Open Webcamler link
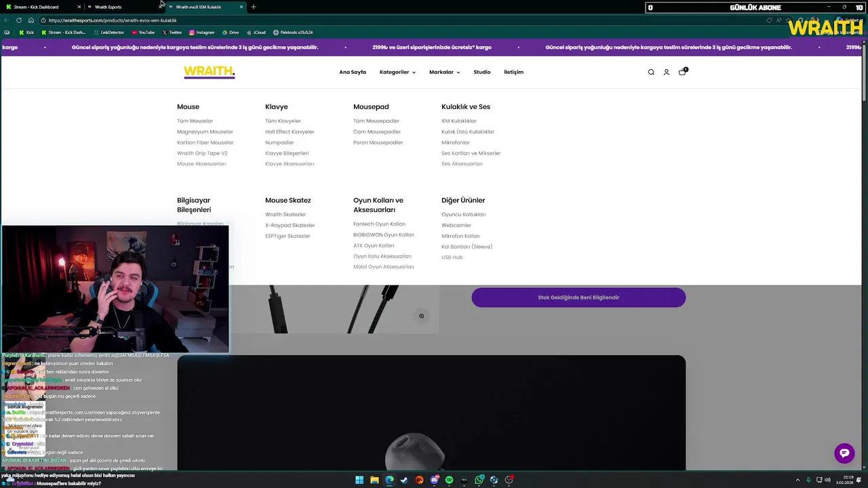 (x=456, y=225)
